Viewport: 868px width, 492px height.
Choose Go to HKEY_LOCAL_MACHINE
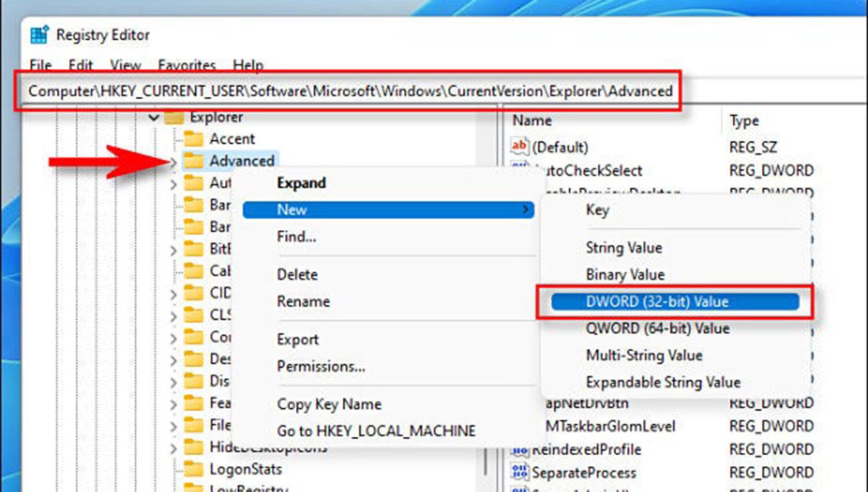tap(376, 431)
